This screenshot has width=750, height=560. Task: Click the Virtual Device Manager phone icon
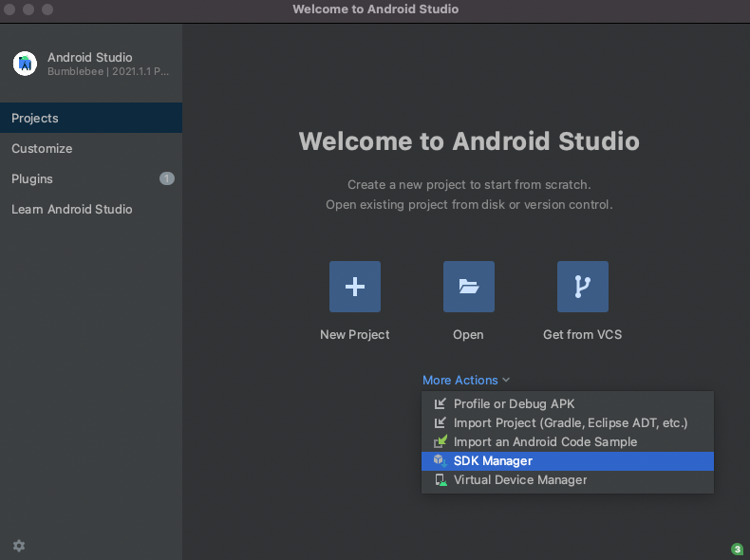(441, 479)
